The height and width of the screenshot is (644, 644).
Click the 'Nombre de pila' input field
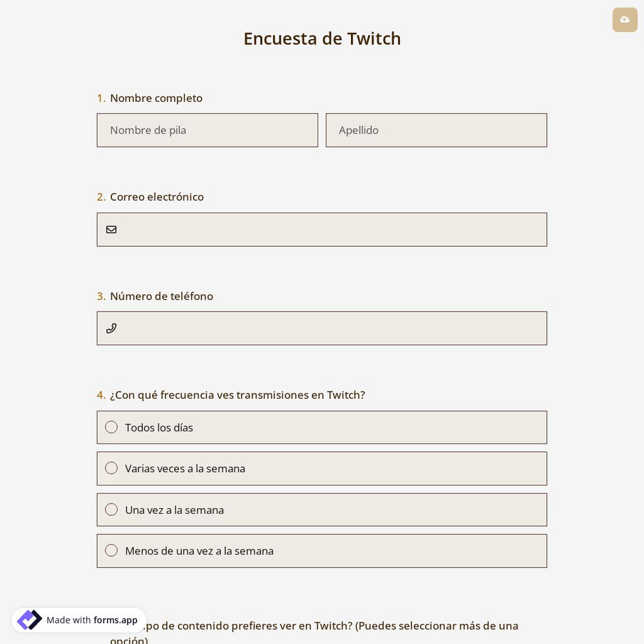click(207, 130)
